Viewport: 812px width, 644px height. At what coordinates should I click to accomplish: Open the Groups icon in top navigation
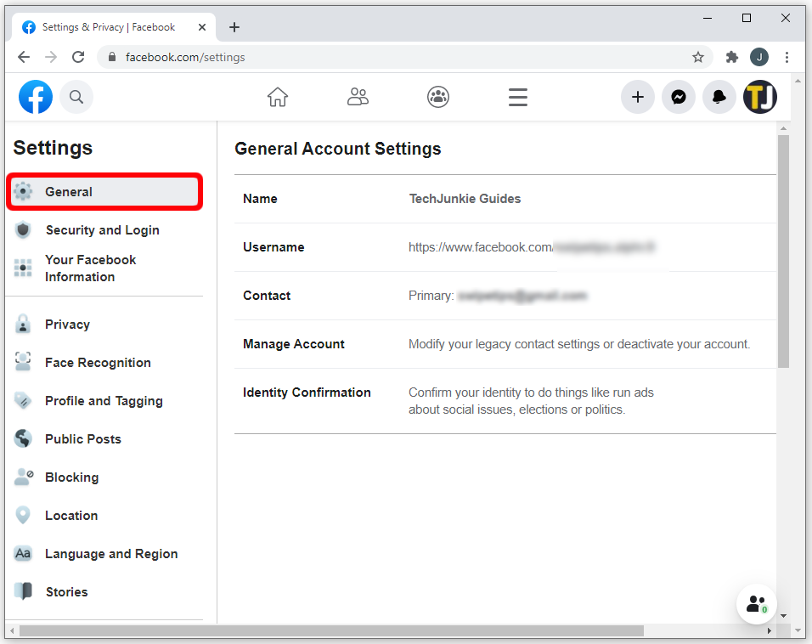(x=438, y=97)
